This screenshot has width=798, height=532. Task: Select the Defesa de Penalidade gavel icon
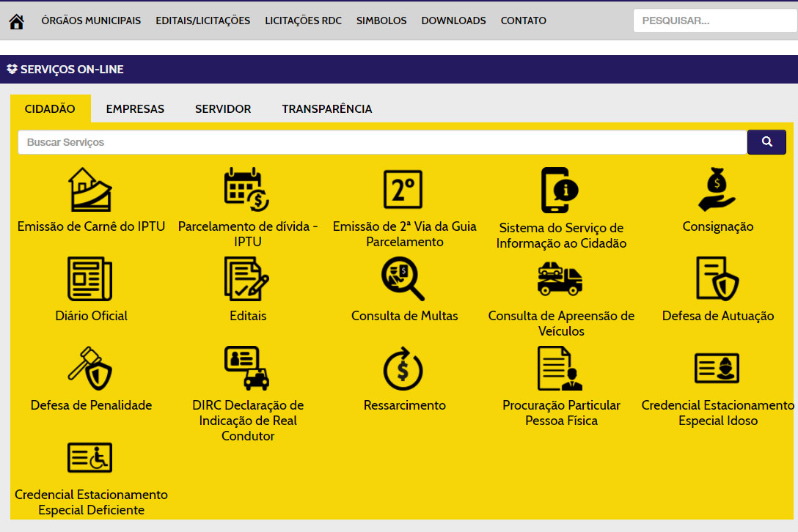pyautogui.click(x=90, y=369)
